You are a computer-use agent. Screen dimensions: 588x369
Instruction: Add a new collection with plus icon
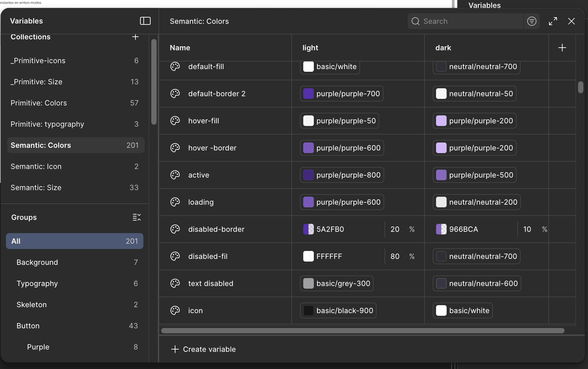[135, 37]
